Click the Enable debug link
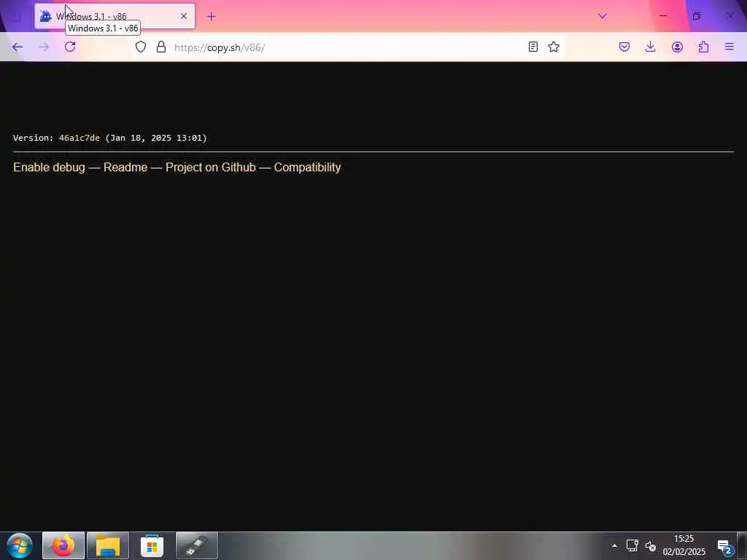The image size is (747, 560). point(49,167)
